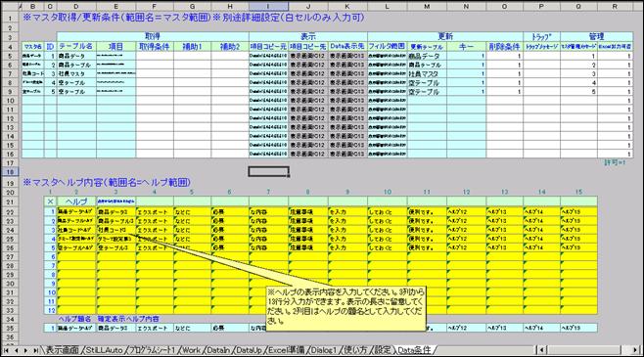Click the ※マスタヘルプ内容 heading
Screen dimensions: 644x357
[x=107, y=182]
